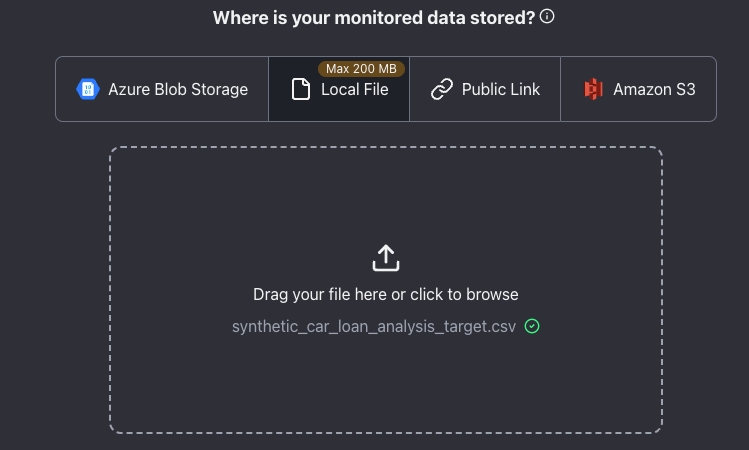
Task: Click the "Where is your monitored data stored?" heading
Action: pyautogui.click(x=374, y=17)
